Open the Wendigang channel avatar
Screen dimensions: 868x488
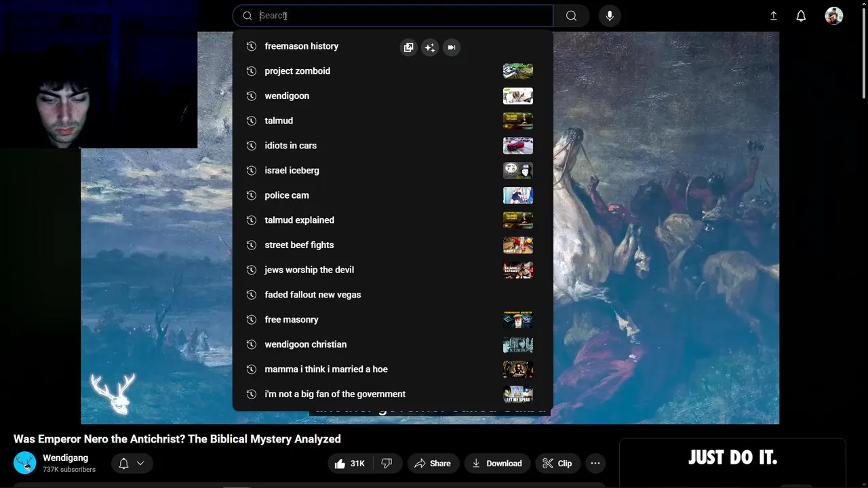(25, 463)
